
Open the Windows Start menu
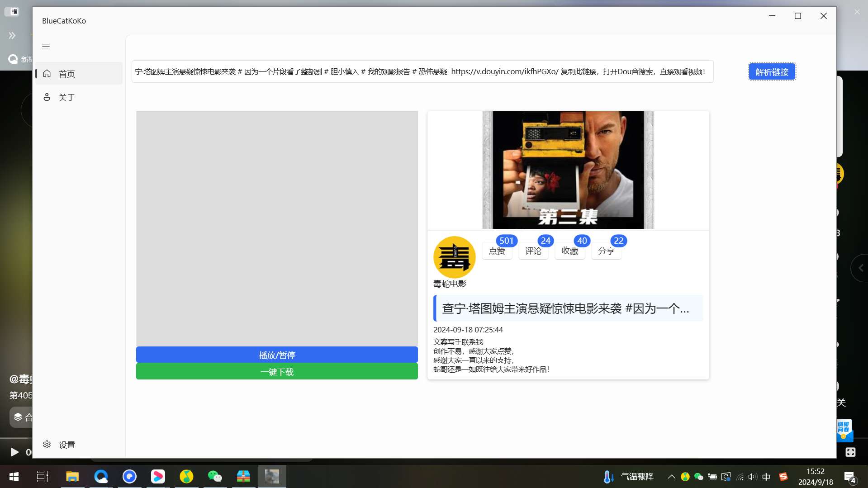14,476
